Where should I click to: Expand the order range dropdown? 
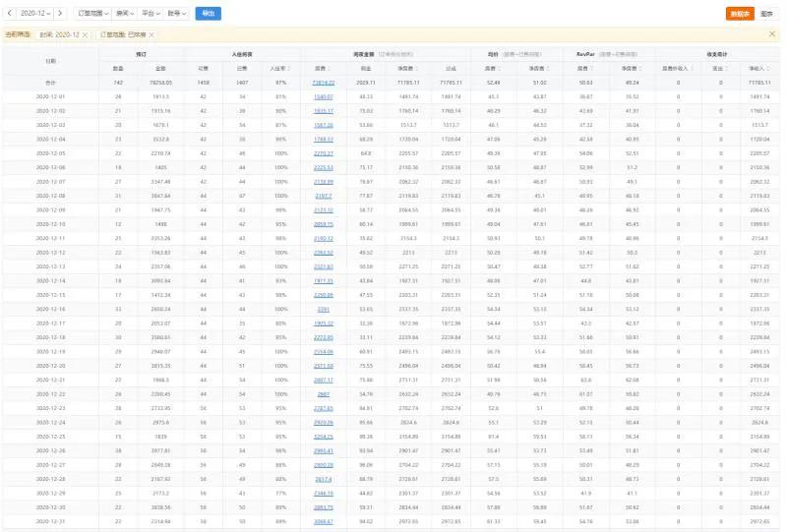tap(92, 13)
